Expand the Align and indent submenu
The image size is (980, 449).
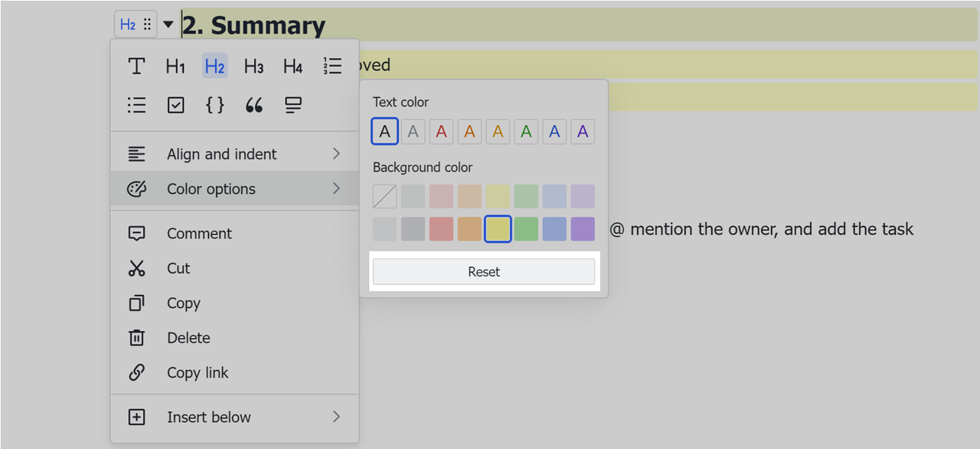coord(234,154)
